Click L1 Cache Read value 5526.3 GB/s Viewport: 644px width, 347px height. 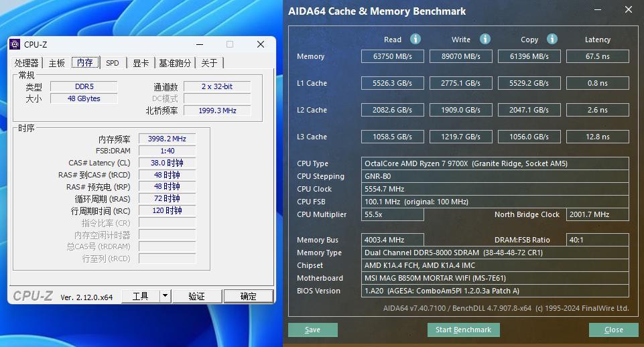click(393, 83)
